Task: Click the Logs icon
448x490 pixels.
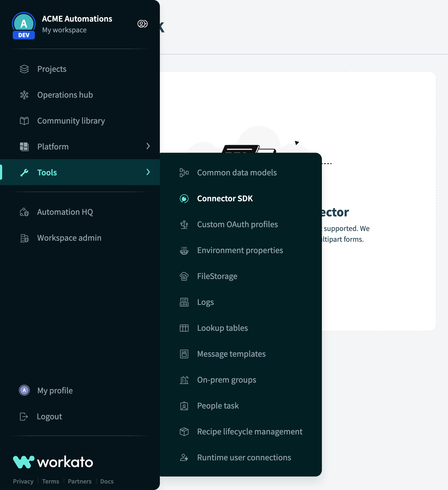Action: 184,302
